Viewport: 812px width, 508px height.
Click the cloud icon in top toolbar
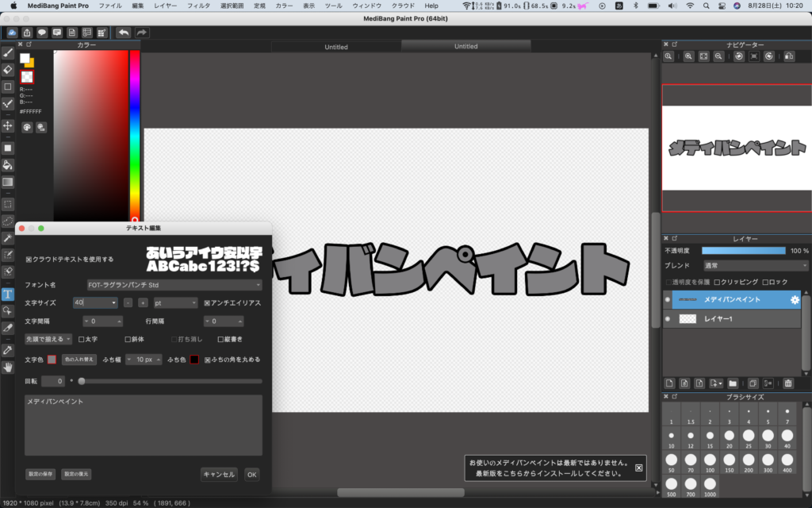pyautogui.click(x=12, y=33)
